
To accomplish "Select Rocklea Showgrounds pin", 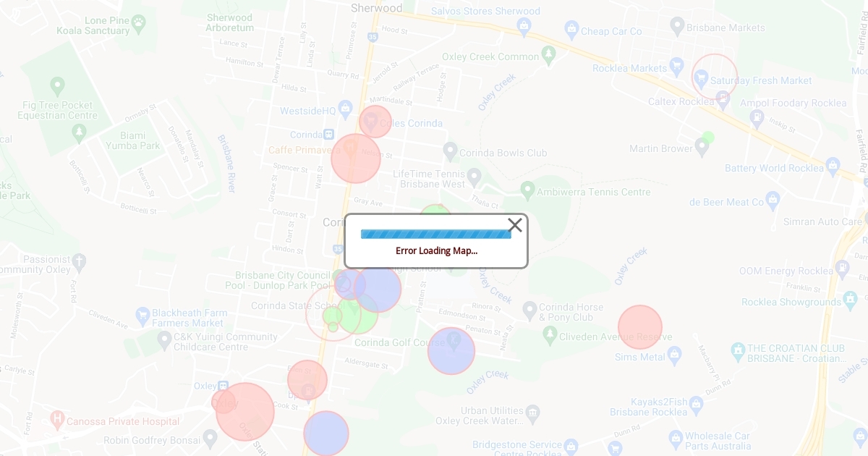I will click(x=851, y=299).
